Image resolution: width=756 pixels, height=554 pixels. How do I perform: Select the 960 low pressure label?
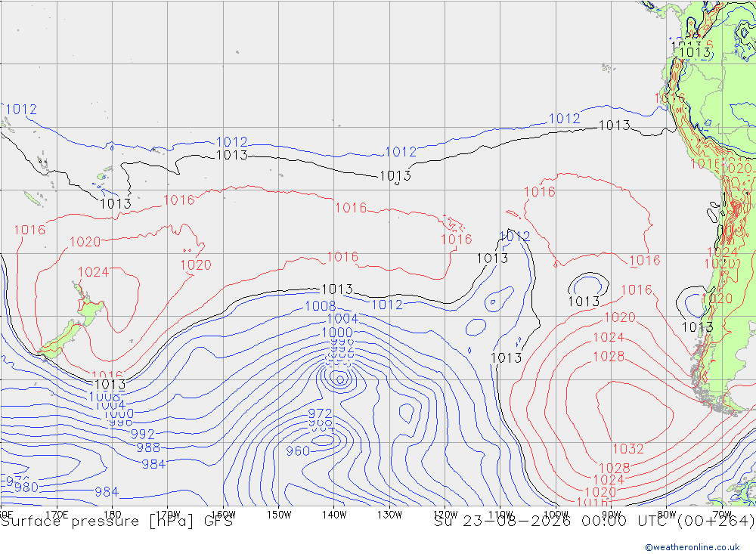click(297, 450)
